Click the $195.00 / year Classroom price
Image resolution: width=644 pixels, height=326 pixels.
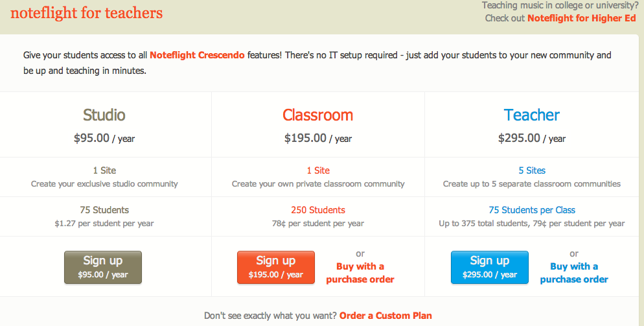(x=317, y=138)
